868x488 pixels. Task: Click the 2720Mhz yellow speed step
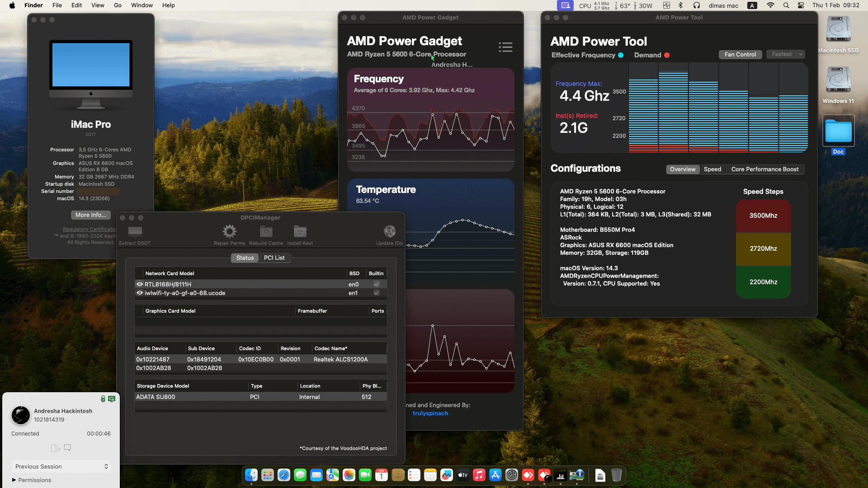[763, 249]
